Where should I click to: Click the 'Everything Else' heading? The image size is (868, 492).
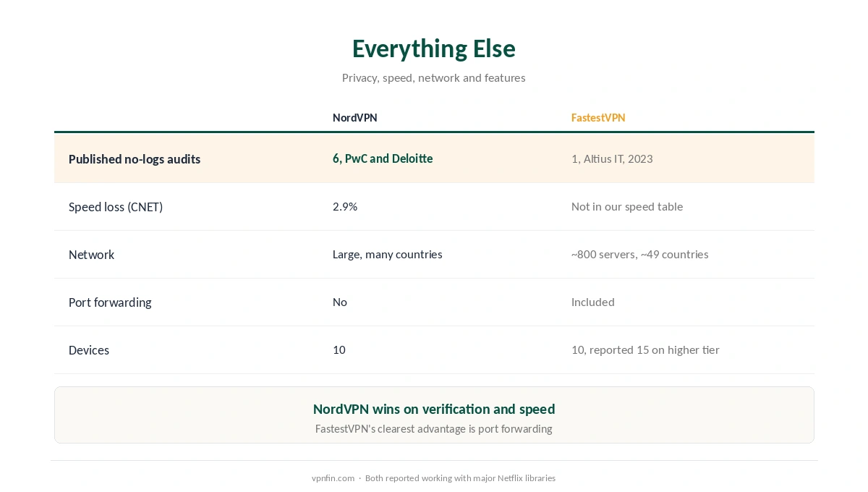tap(434, 48)
